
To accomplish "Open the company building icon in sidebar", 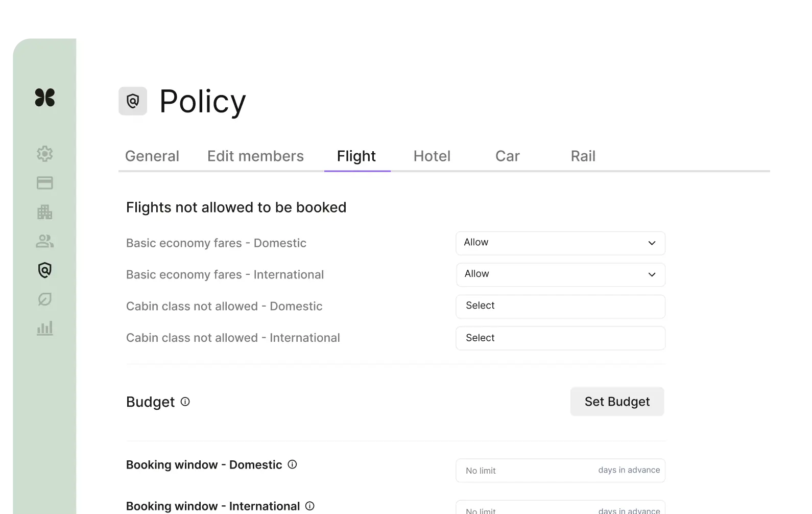I will [x=45, y=212].
